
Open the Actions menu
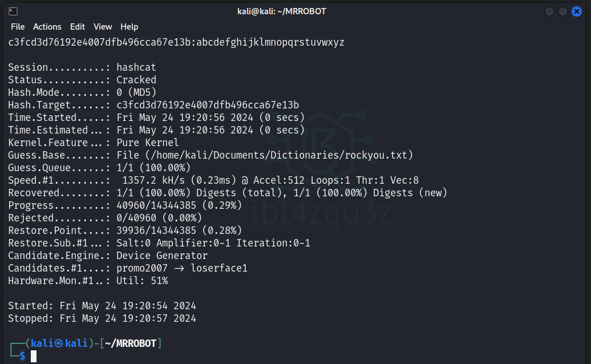[x=47, y=27]
